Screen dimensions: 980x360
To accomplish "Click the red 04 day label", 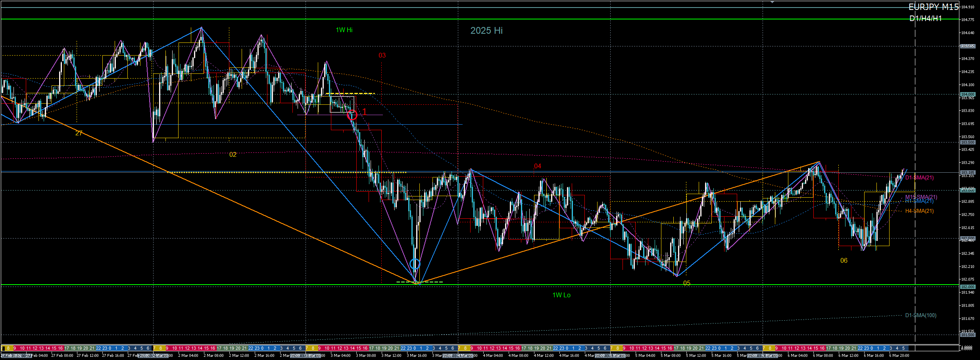I will pyautogui.click(x=537, y=166).
